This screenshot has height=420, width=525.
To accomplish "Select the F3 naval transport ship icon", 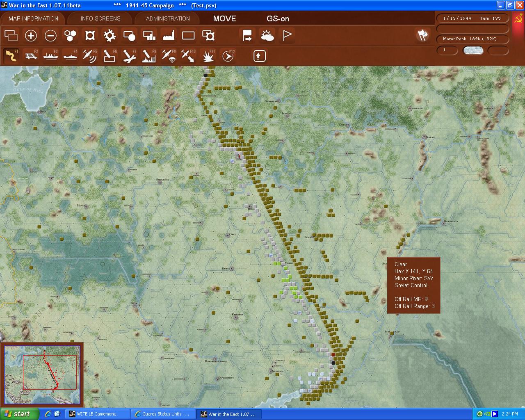I will (50, 56).
